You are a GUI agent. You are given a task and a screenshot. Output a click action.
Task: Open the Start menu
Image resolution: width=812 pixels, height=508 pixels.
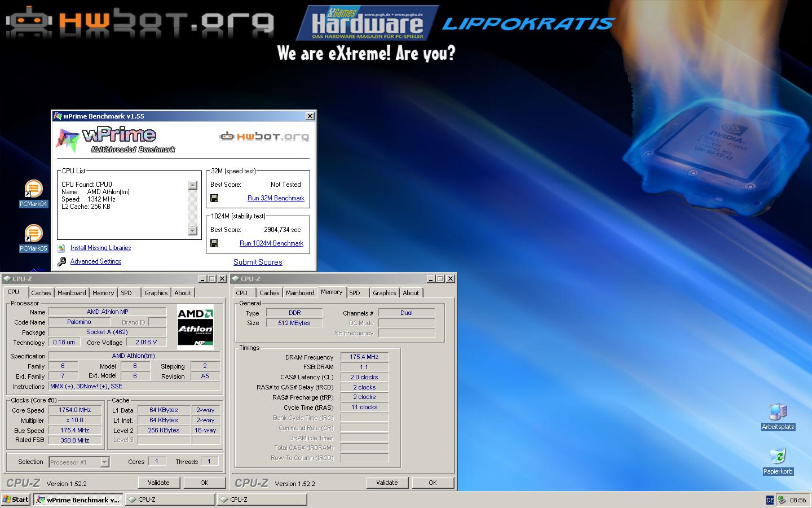coord(16,500)
